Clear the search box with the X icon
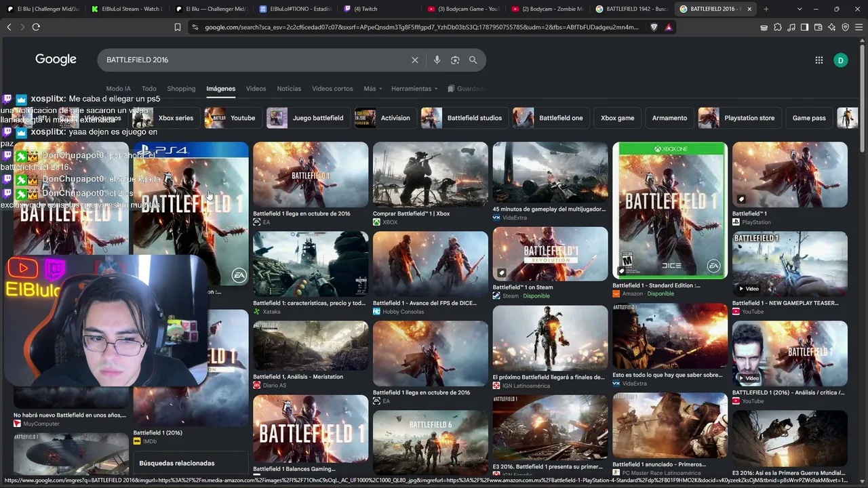Viewport: 868px width, 488px height. (x=415, y=60)
